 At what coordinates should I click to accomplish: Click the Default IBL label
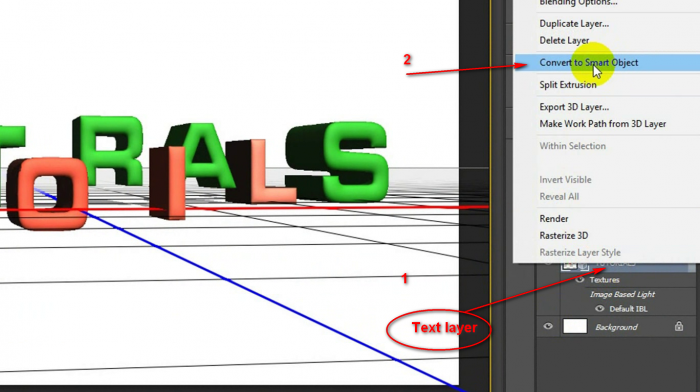click(628, 309)
